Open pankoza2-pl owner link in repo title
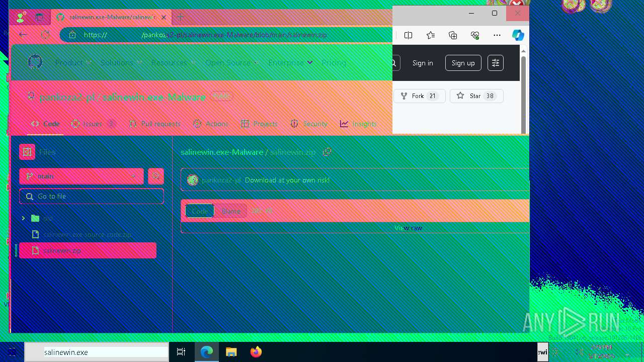The width and height of the screenshot is (644, 362). click(68, 97)
